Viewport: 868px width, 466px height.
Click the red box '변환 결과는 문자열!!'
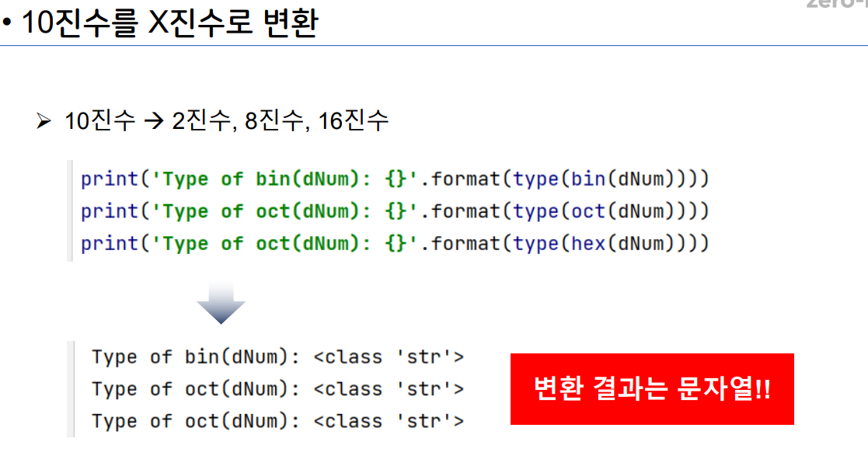[x=652, y=389]
